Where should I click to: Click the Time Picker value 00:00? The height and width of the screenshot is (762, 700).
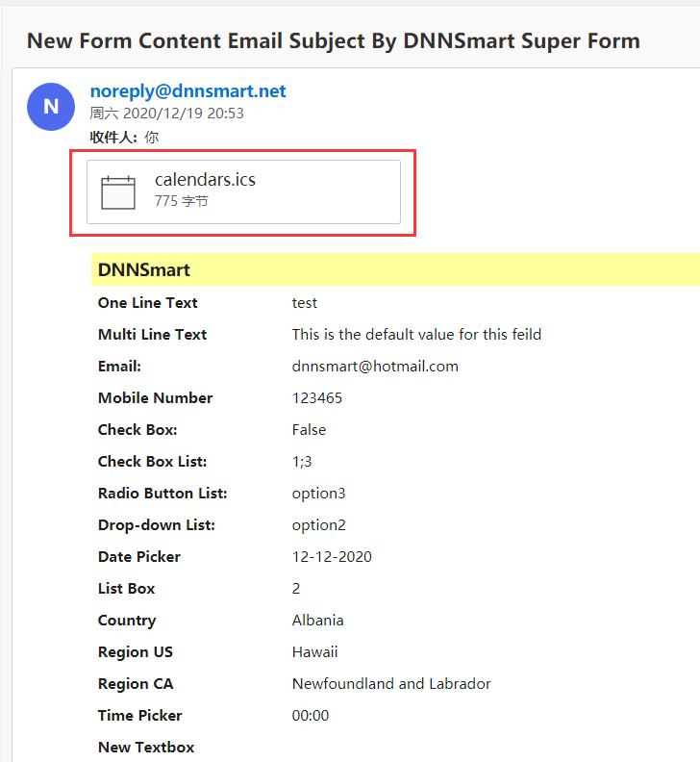click(x=311, y=716)
